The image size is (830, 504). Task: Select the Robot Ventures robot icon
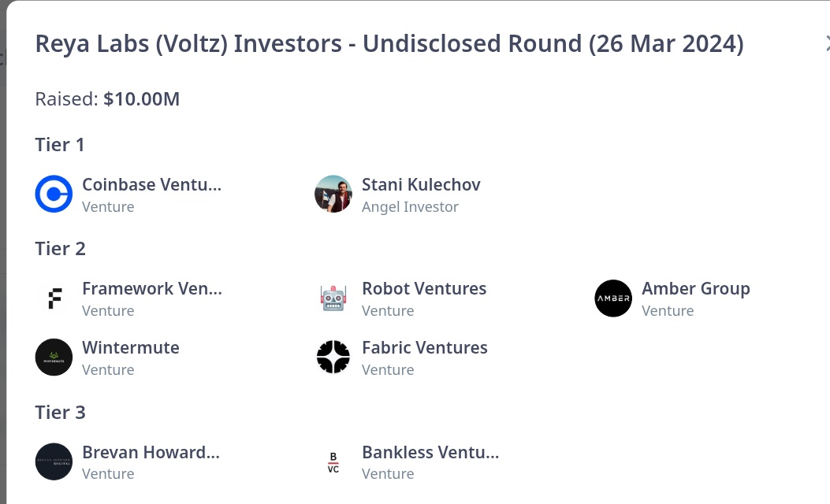coord(333,298)
